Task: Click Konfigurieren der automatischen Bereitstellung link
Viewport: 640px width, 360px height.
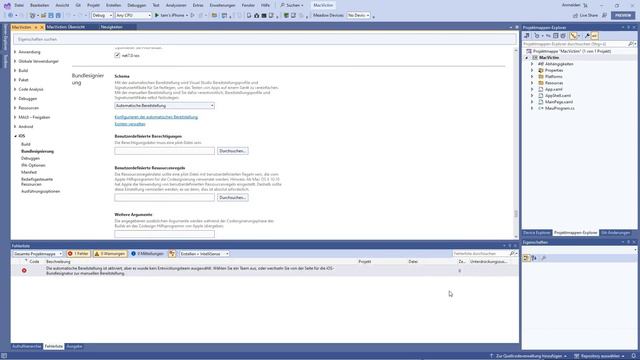Action: (156, 117)
